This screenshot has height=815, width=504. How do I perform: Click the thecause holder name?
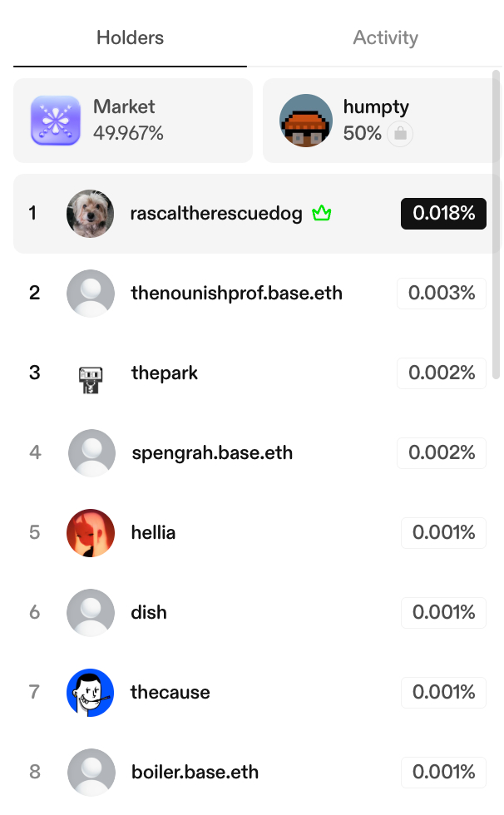(x=170, y=693)
